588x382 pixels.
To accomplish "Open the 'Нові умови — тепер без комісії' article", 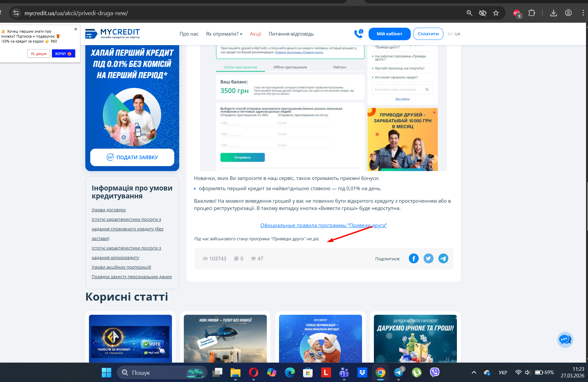I will pos(225,338).
